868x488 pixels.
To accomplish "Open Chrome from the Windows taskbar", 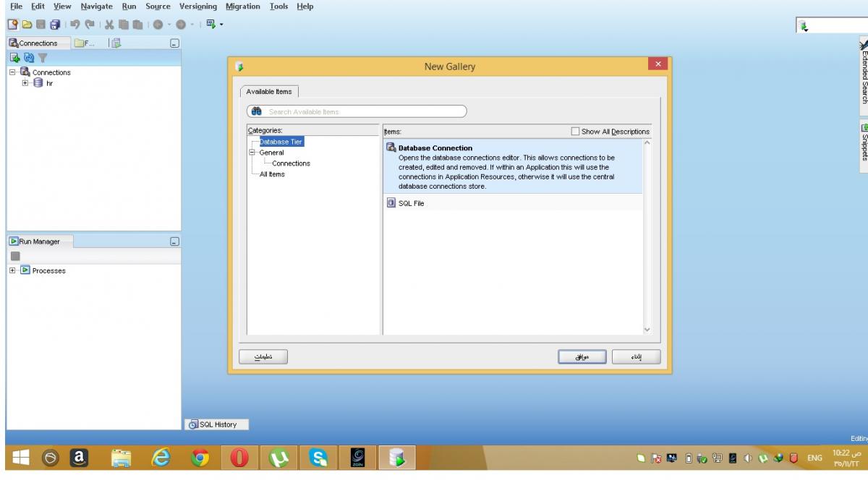I will (x=200, y=458).
